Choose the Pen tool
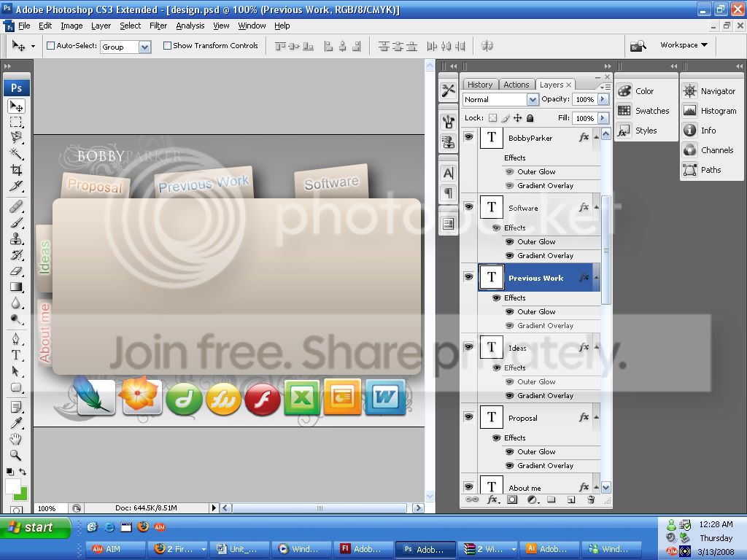Image resolution: width=747 pixels, height=560 pixels. [16, 339]
